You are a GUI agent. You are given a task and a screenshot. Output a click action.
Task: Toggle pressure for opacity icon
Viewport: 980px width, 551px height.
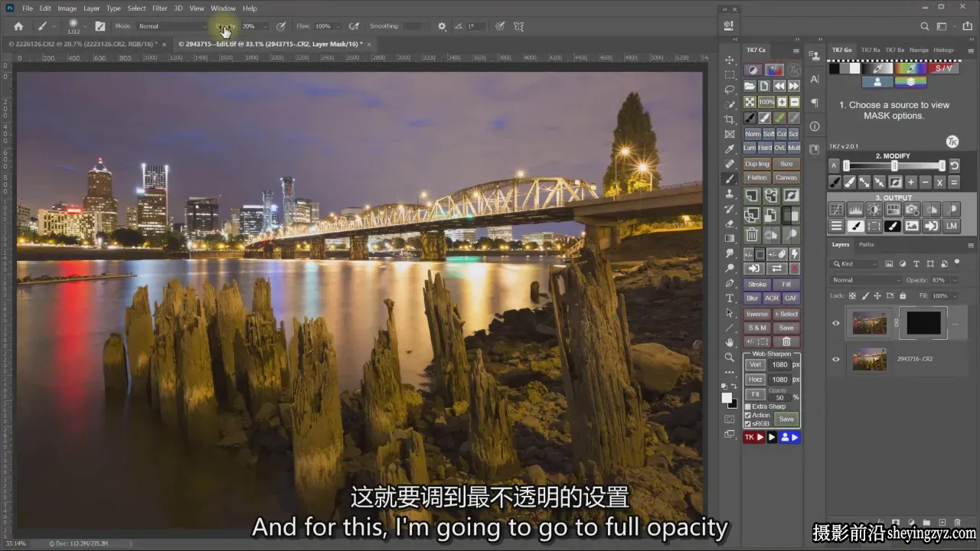pos(281,26)
